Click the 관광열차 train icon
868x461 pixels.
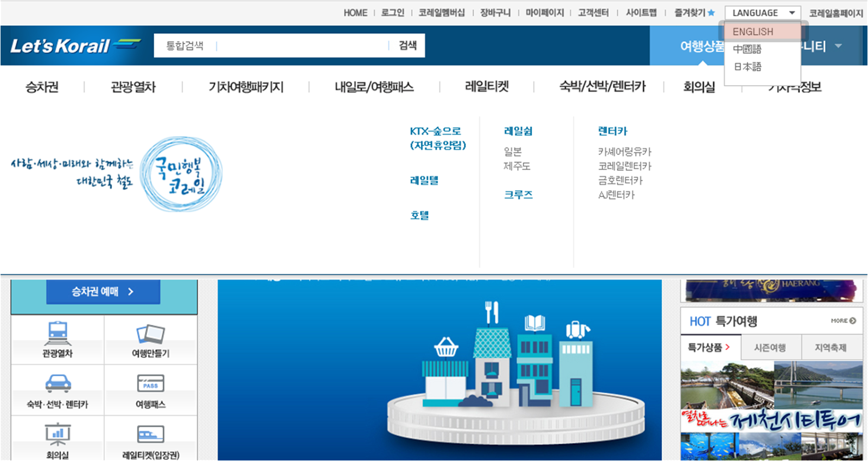(58, 333)
